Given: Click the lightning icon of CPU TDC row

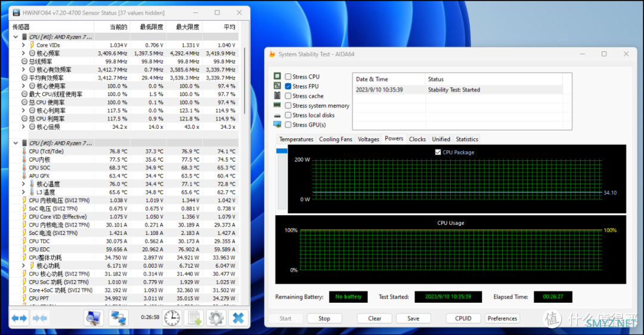Looking at the screenshot, I should click(x=24, y=241).
